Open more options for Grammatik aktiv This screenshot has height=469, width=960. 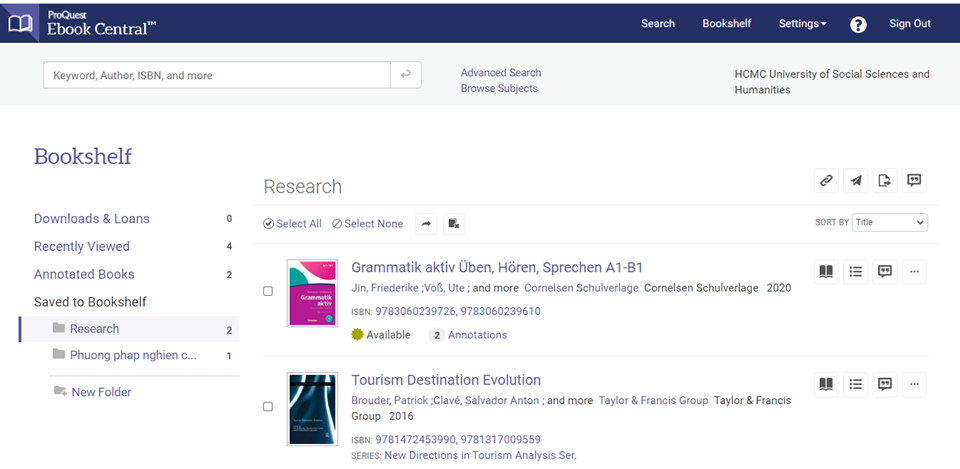(914, 271)
